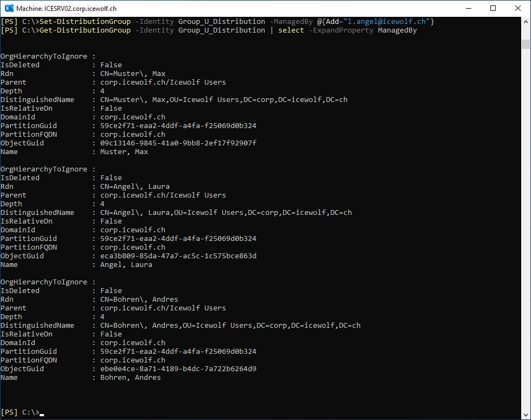
Task: Click the ObjectGuid starting with 09c13146
Action: [x=178, y=143]
